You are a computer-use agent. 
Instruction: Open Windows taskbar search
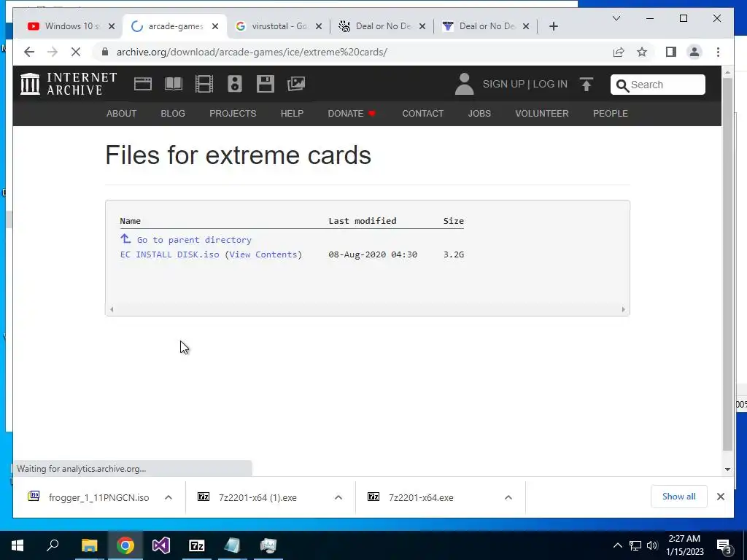tap(53, 544)
